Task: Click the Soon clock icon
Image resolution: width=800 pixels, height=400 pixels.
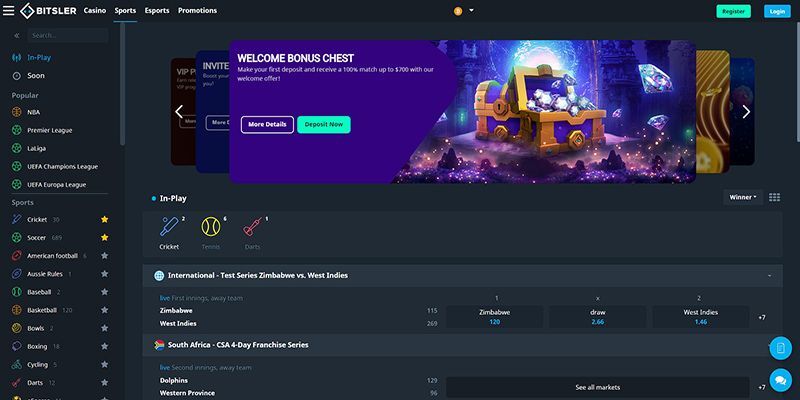Action: coord(17,76)
